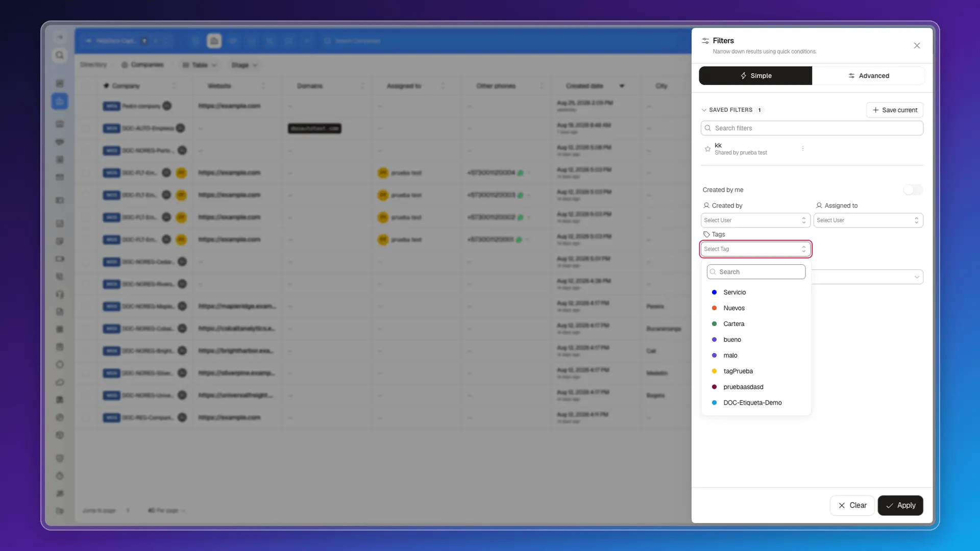The image size is (980, 551).
Task: Open the Created by Select User dropdown
Action: pyautogui.click(x=755, y=220)
